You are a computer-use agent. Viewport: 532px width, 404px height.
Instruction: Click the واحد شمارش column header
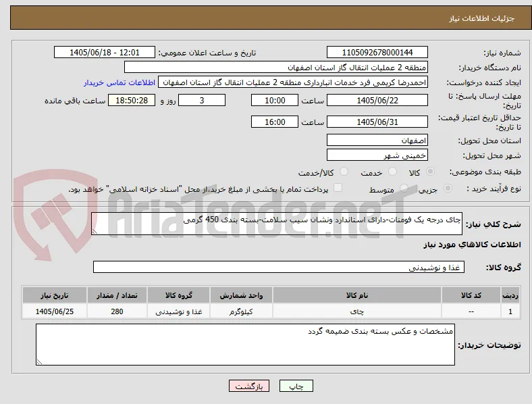(241, 295)
